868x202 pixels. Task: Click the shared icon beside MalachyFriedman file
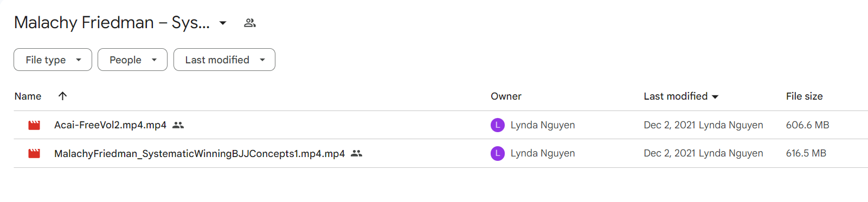356,154
